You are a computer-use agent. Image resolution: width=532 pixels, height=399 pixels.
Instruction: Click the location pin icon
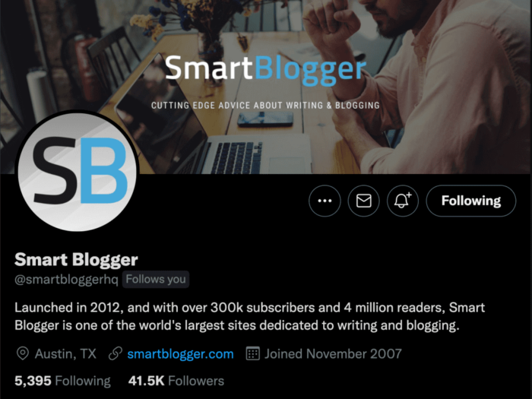(x=23, y=354)
